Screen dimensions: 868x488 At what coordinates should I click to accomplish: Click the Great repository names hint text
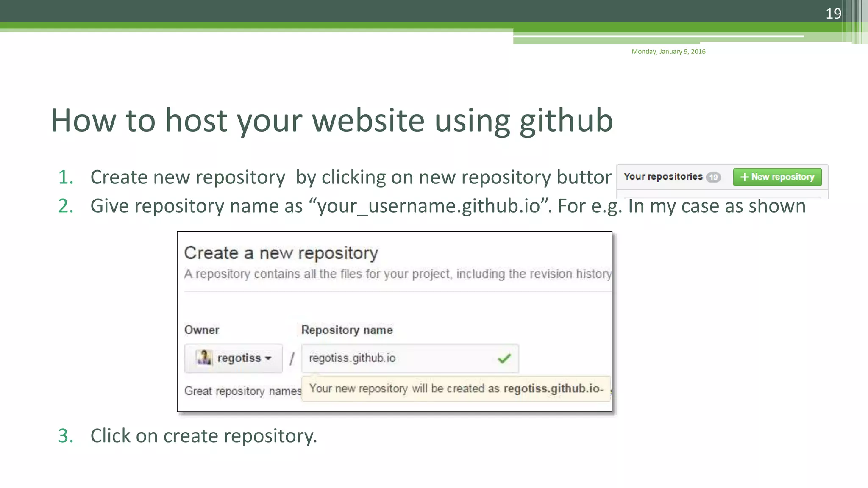(x=243, y=391)
